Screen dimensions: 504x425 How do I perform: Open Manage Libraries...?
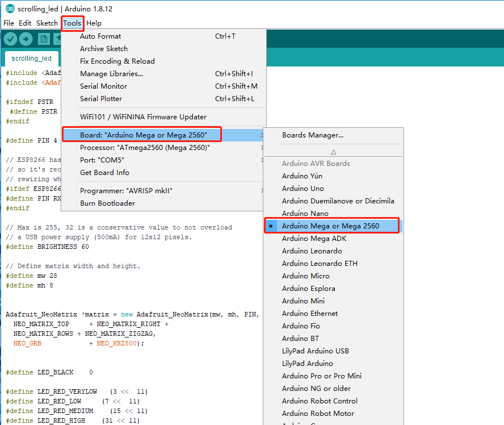coord(163,74)
